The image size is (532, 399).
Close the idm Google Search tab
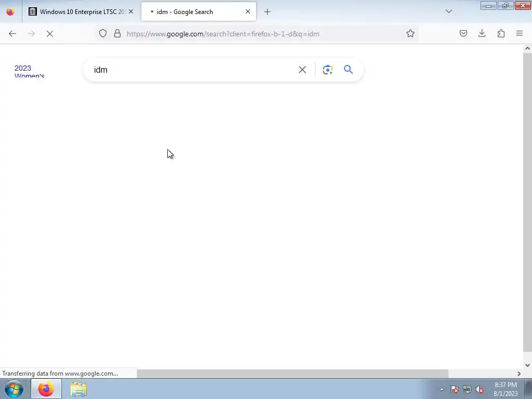248,11
